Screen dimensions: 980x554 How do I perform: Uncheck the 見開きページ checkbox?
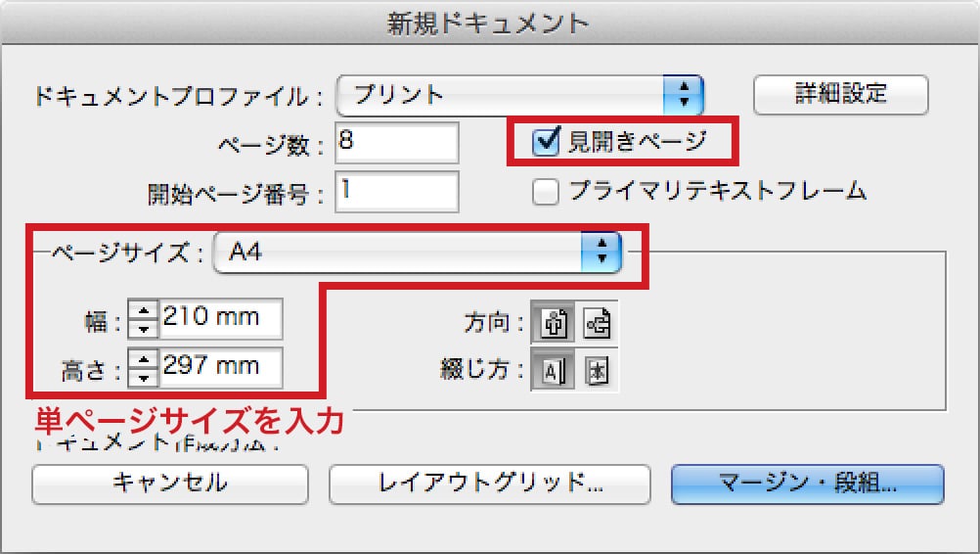coord(545,143)
